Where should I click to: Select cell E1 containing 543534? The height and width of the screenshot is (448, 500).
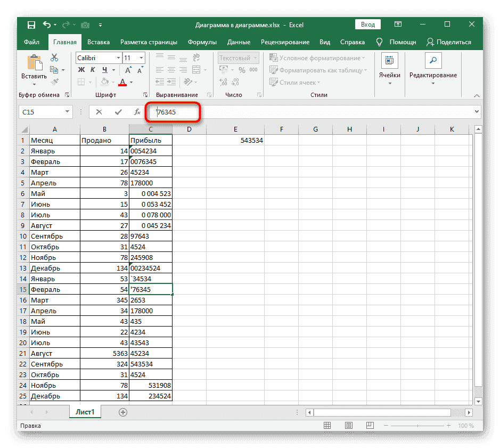tap(235, 140)
